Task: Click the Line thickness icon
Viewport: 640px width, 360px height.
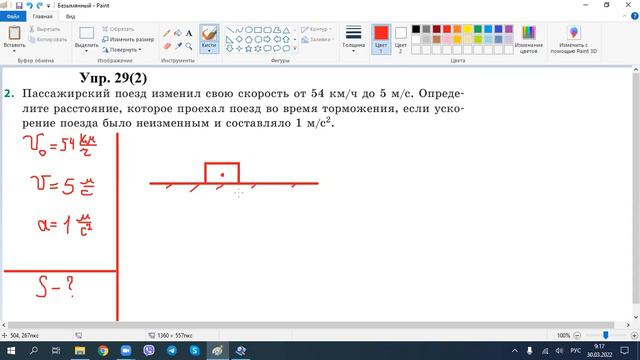Action: point(353,32)
